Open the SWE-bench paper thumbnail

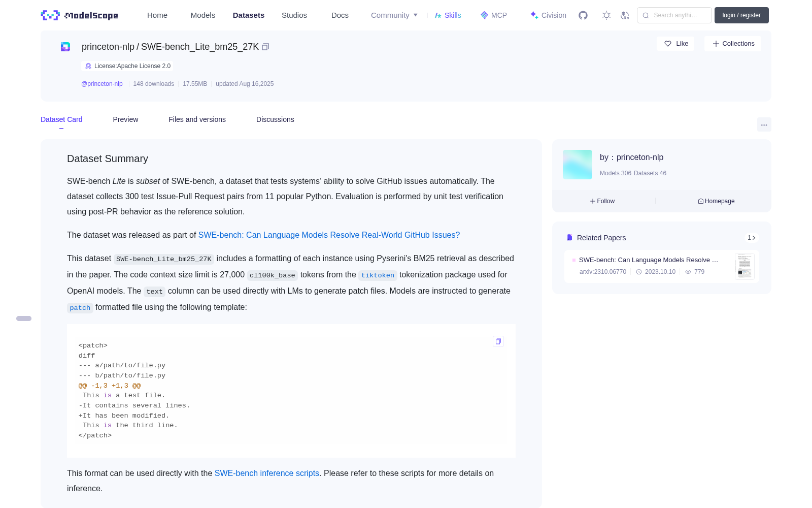pyautogui.click(x=745, y=266)
